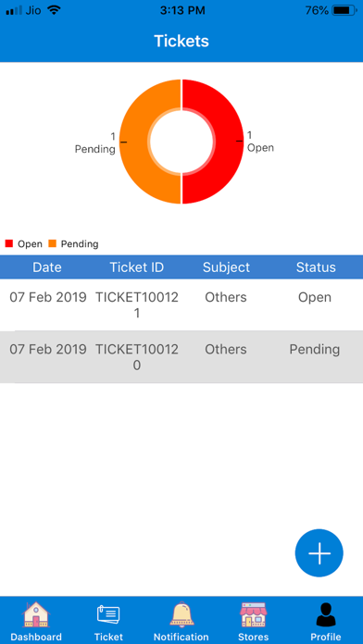This screenshot has height=644, width=363.
Task: Click the orange Pending legend swatch
Action: click(x=52, y=243)
